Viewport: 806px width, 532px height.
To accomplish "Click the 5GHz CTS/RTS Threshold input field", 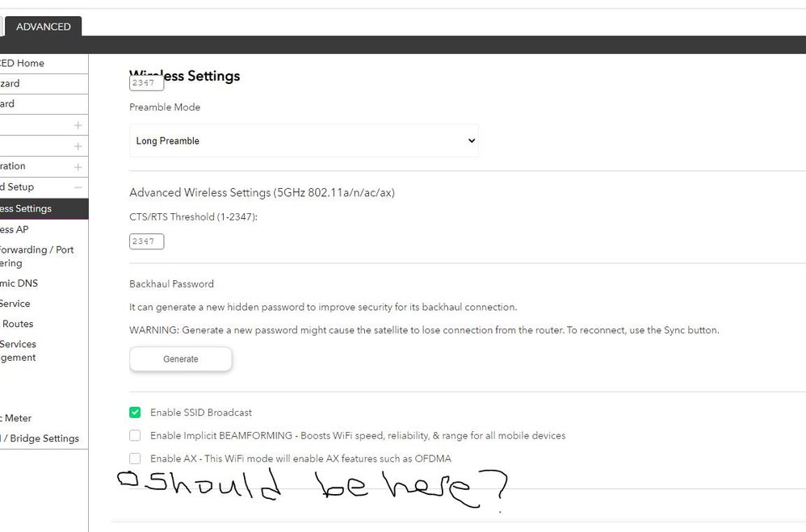I will tap(146, 241).
